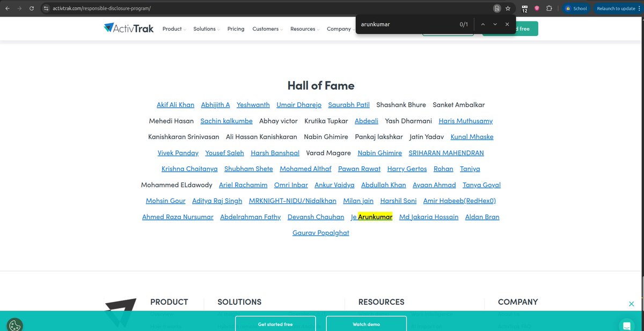The image size is (644, 331).
Task: Expand the Product menu
Action: (x=174, y=29)
